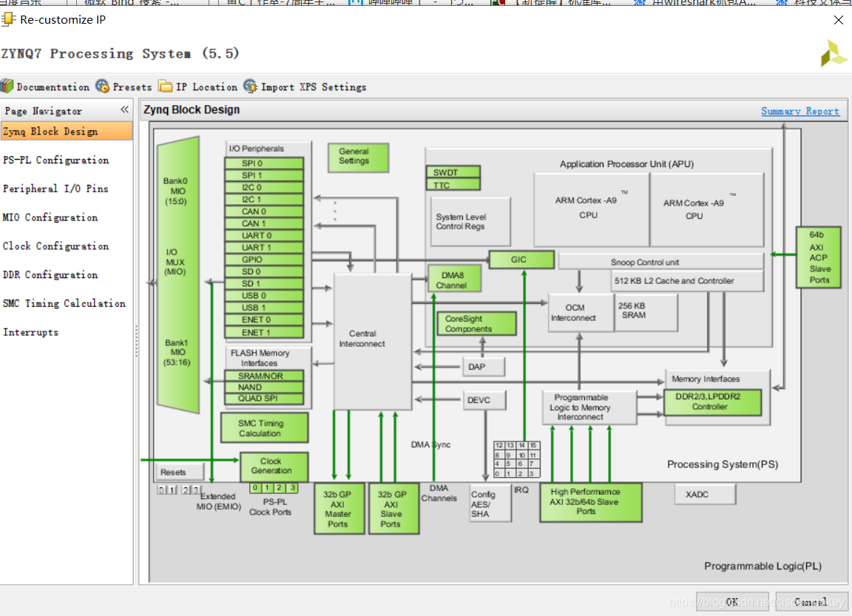Click High Performance AXI Slave Ports block
This screenshot has width=852, height=616.
pyautogui.click(x=591, y=502)
